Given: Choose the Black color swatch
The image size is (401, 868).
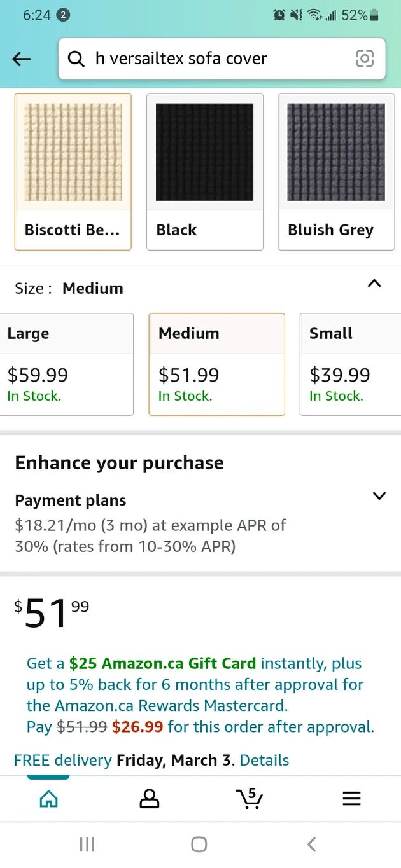Looking at the screenshot, I should (205, 172).
